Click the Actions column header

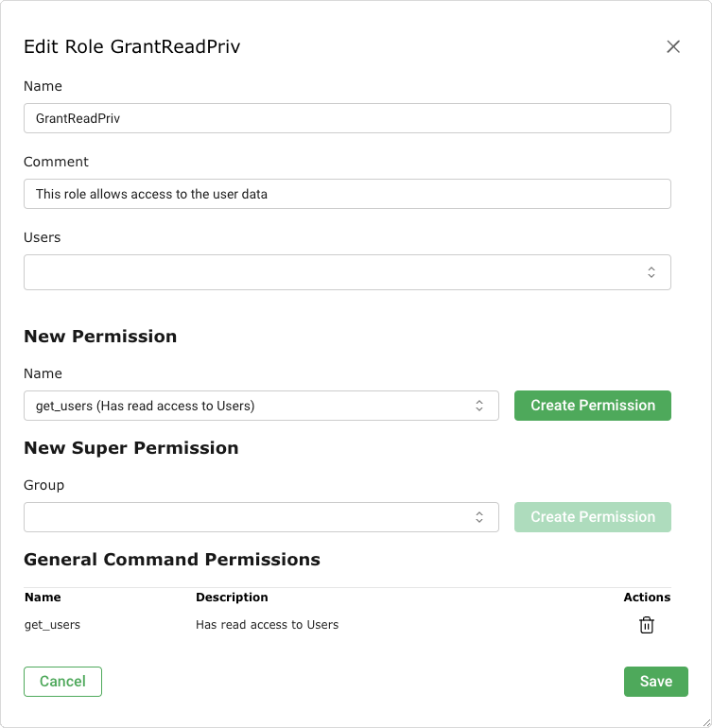coord(647,598)
